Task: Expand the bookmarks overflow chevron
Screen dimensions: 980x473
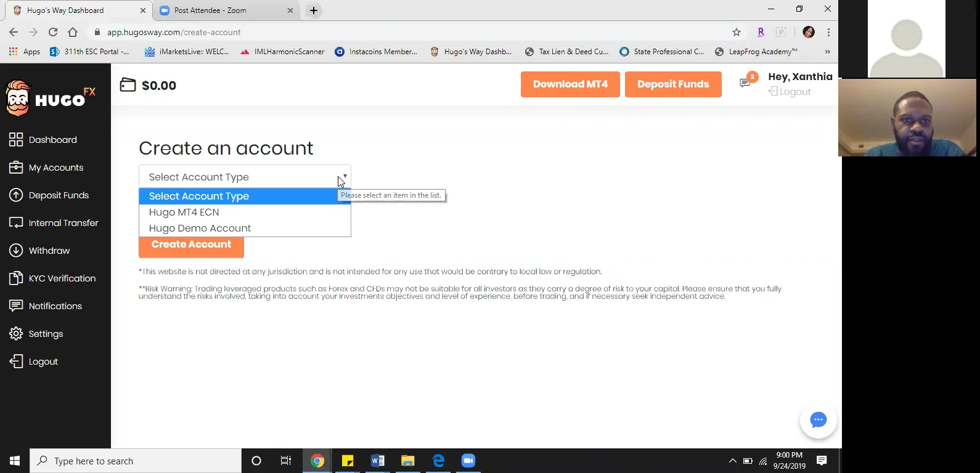Action: pos(827,52)
